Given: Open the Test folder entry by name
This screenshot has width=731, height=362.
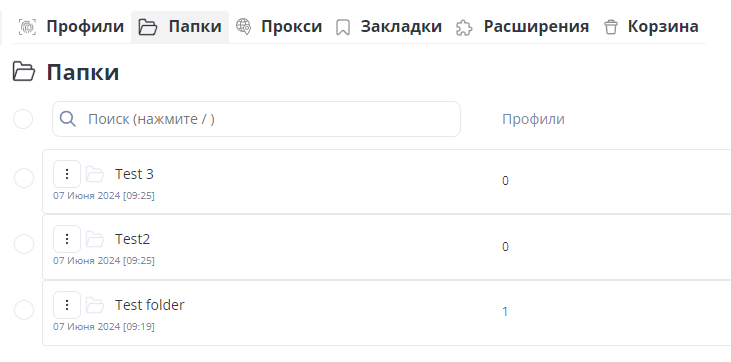Looking at the screenshot, I should click(x=150, y=305).
